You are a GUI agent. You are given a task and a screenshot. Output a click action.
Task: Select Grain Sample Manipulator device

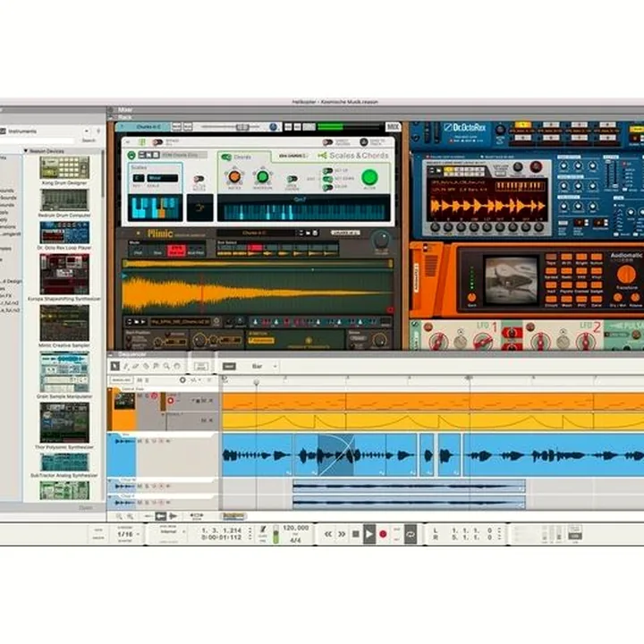pyautogui.click(x=64, y=375)
